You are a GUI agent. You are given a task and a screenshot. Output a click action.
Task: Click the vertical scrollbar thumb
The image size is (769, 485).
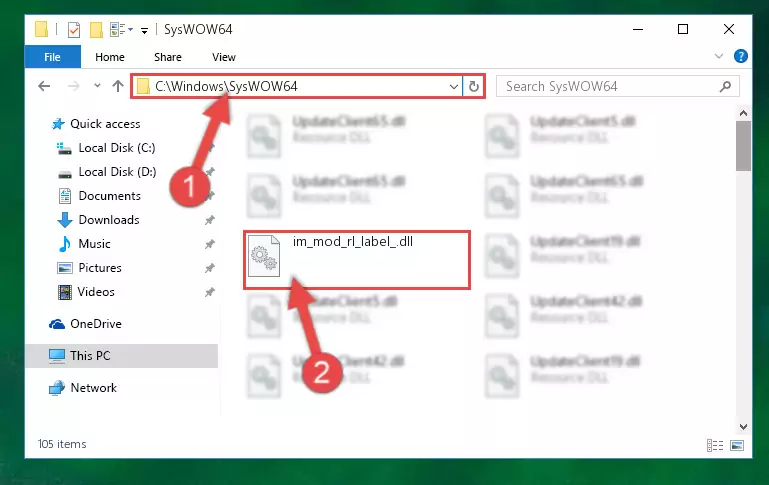pos(743,146)
